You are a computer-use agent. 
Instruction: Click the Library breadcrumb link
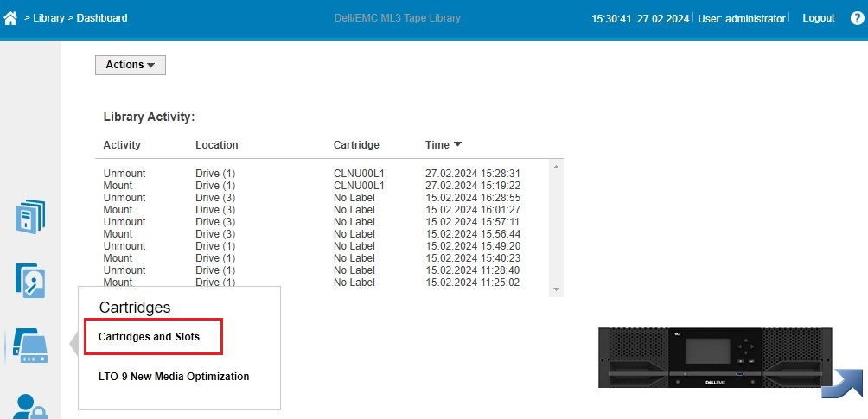pyautogui.click(x=48, y=18)
